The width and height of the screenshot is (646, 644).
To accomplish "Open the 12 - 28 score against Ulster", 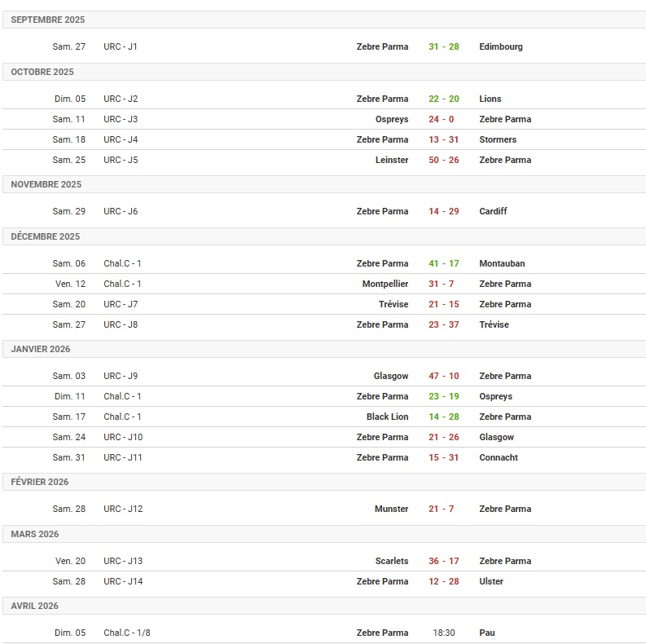I will [443, 582].
